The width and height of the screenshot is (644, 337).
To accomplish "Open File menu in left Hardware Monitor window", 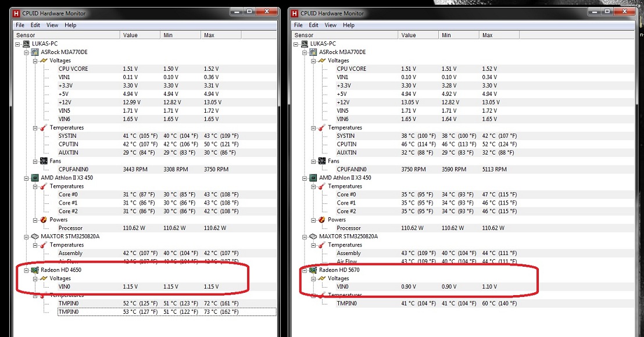I will 20,25.
